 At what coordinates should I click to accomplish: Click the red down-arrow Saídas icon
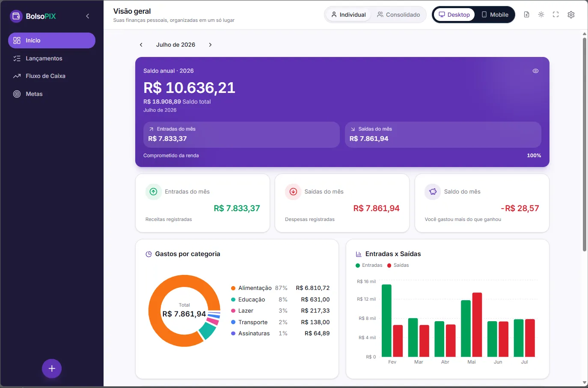point(293,191)
